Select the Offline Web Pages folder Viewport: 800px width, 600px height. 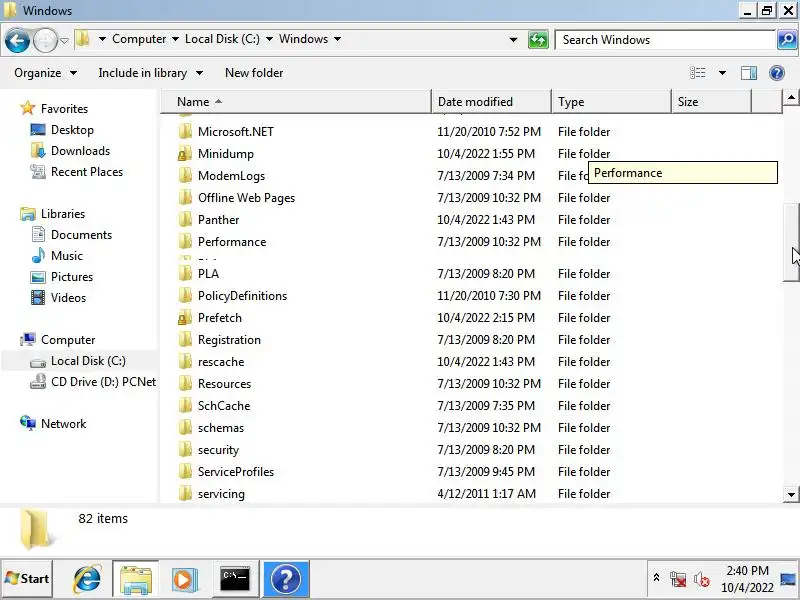pyautogui.click(x=246, y=197)
